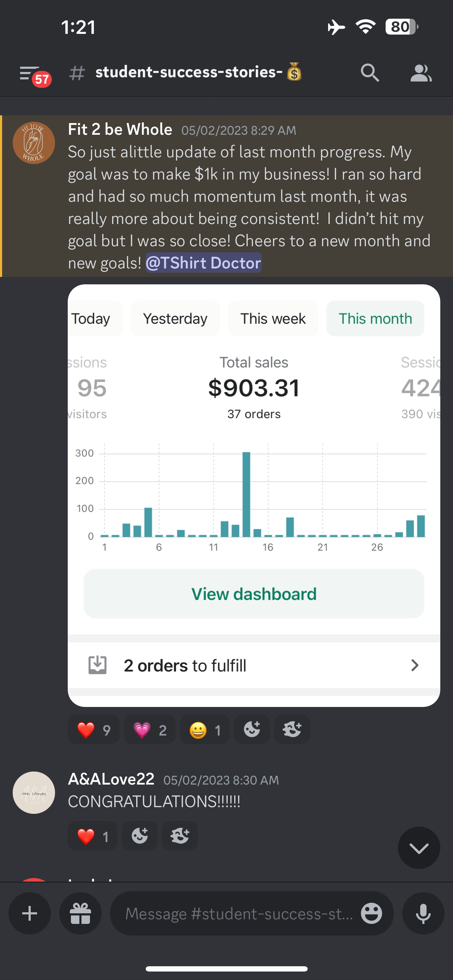Tap the microphone voice message icon
This screenshot has height=980, width=453.
pyautogui.click(x=423, y=913)
